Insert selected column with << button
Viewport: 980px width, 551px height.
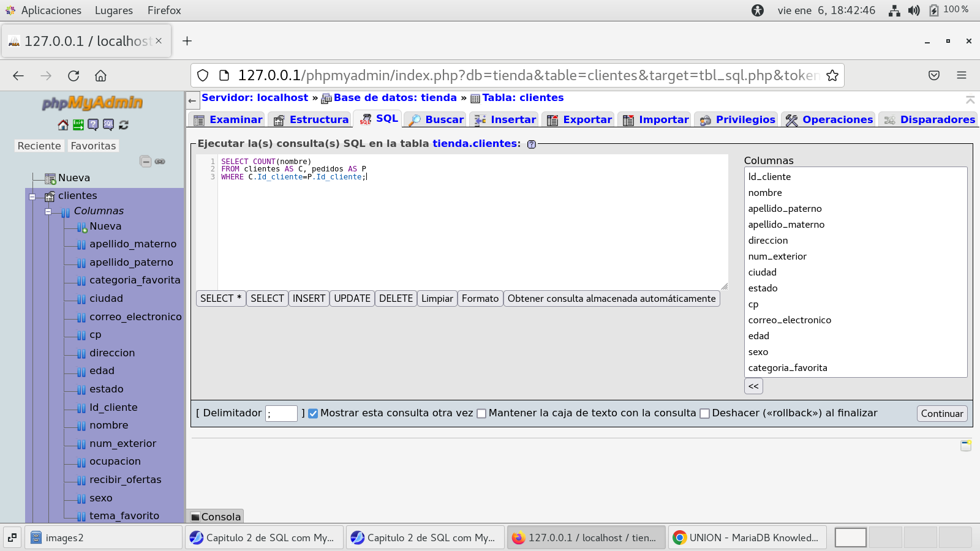pyautogui.click(x=753, y=386)
